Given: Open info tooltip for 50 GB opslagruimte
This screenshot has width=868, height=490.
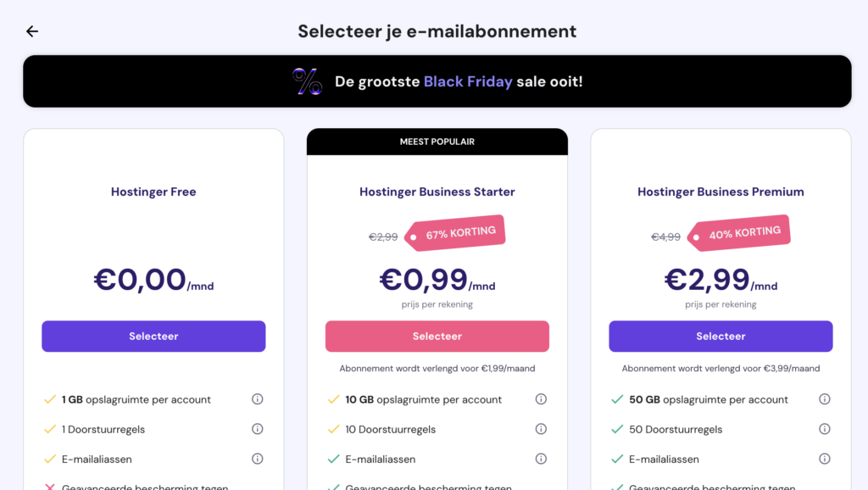Looking at the screenshot, I should tap(824, 398).
